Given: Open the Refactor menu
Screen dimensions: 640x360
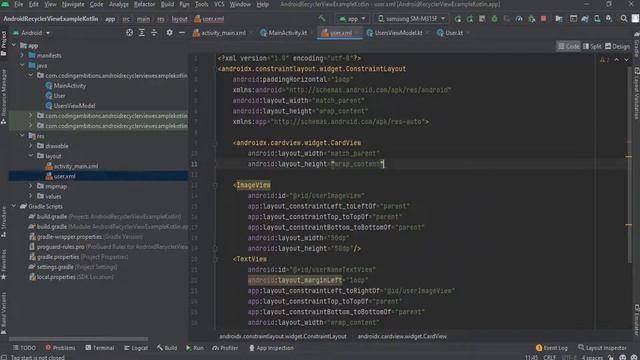Looking at the screenshot, I should (x=144, y=4).
